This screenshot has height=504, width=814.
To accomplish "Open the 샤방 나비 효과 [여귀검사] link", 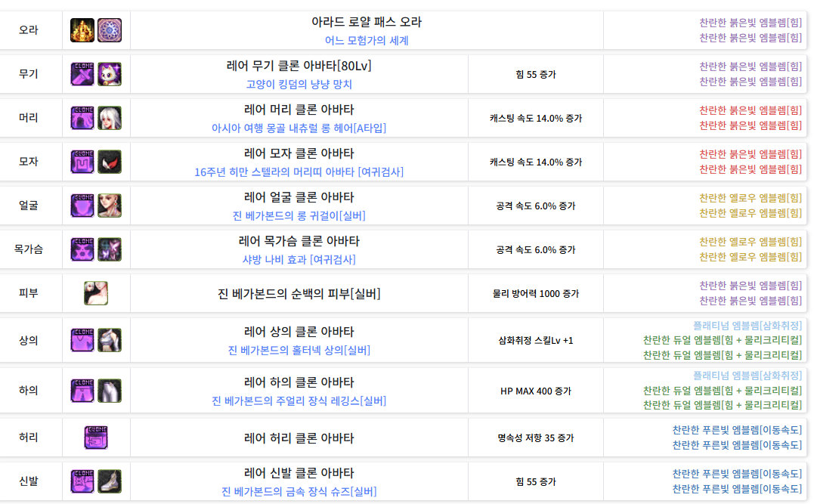I will point(299,259).
